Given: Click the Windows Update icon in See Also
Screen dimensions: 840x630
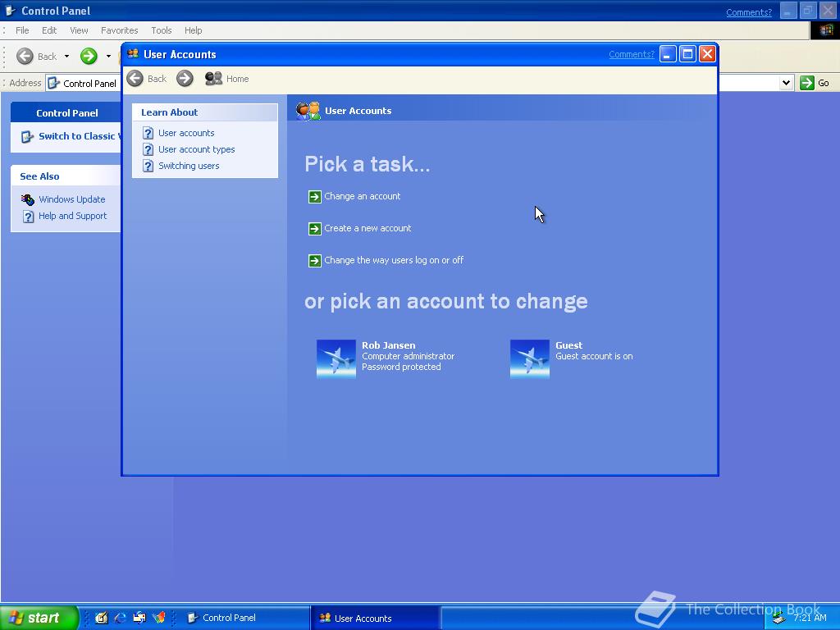Looking at the screenshot, I should tap(28, 199).
